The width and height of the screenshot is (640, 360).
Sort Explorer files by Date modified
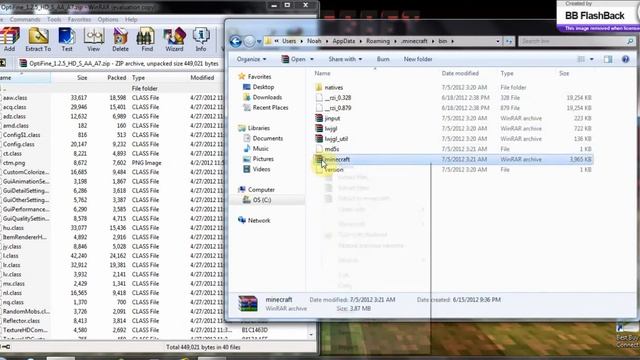[460, 73]
